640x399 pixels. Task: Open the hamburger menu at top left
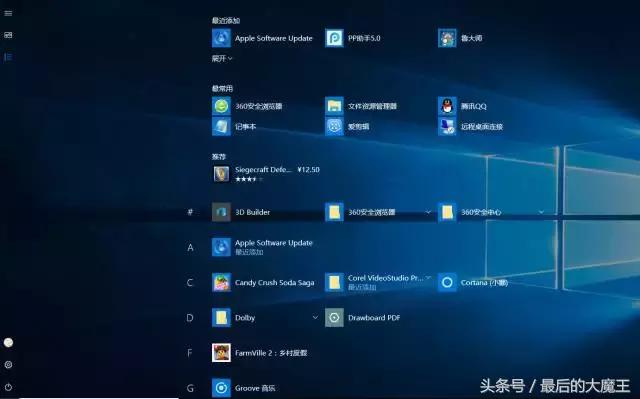click(x=8, y=13)
